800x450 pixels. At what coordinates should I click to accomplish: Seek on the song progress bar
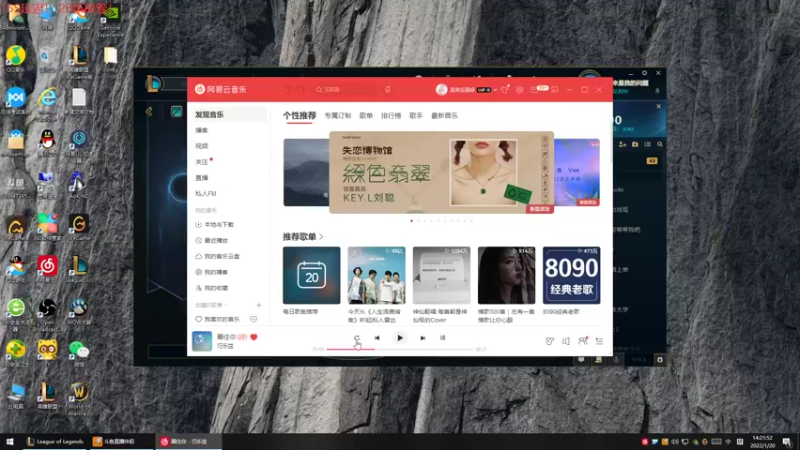[400, 349]
